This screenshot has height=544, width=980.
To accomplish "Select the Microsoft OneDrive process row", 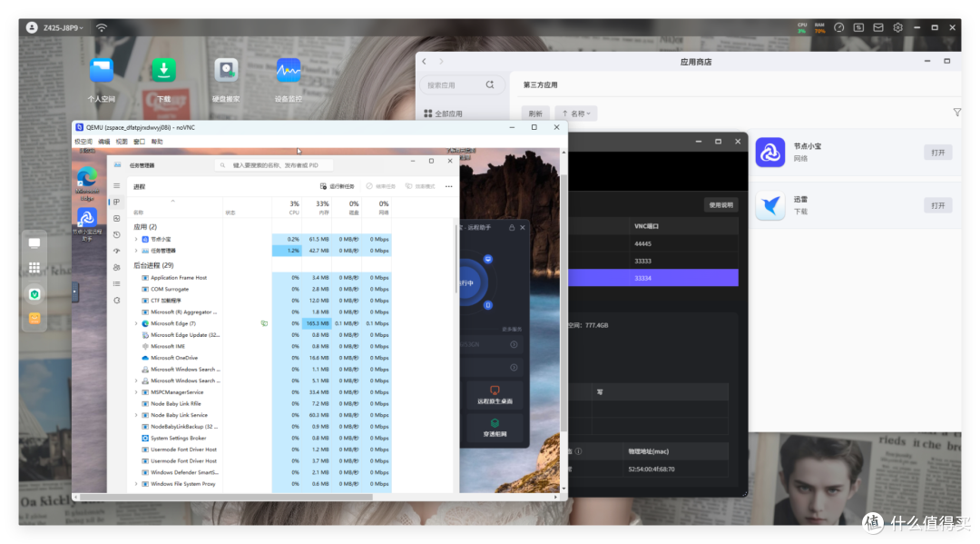I will [261, 358].
